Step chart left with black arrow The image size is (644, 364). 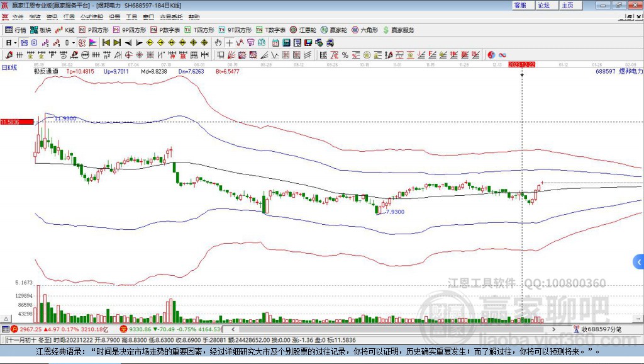click(128, 43)
